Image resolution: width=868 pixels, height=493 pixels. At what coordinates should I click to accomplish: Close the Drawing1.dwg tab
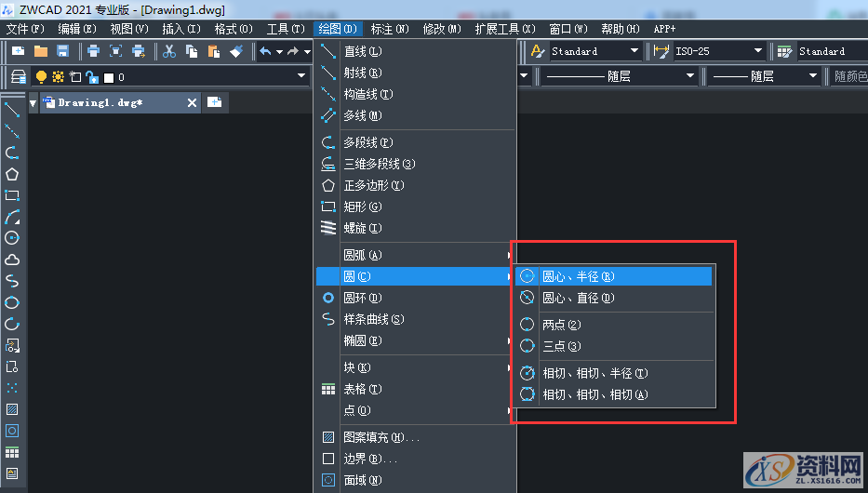click(192, 103)
